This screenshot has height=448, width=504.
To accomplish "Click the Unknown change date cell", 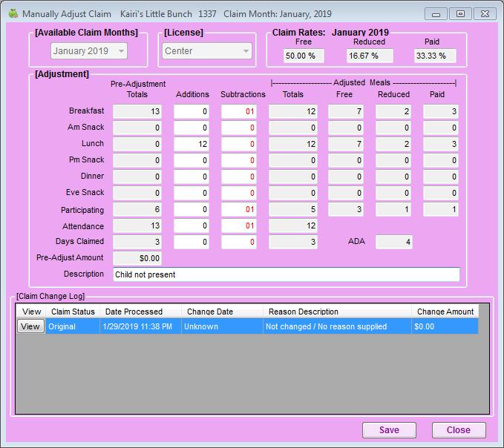I will (x=222, y=326).
